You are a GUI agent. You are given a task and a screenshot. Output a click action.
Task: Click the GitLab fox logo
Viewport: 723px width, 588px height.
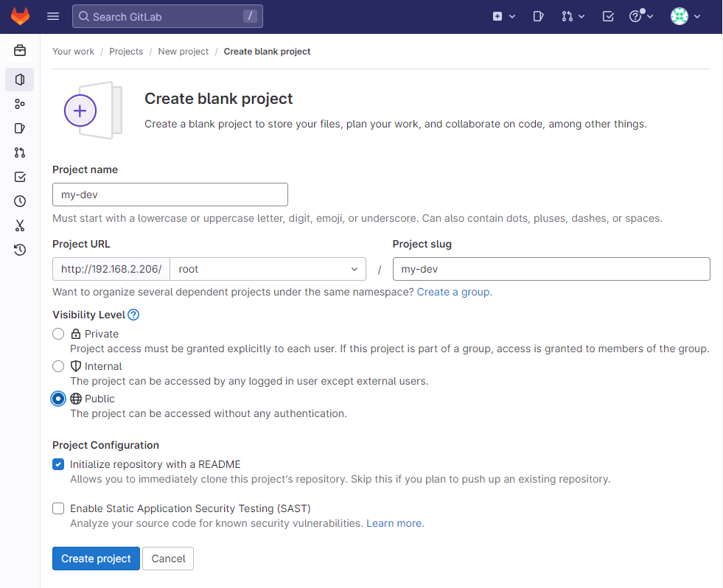pyautogui.click(x=20, y=17)
